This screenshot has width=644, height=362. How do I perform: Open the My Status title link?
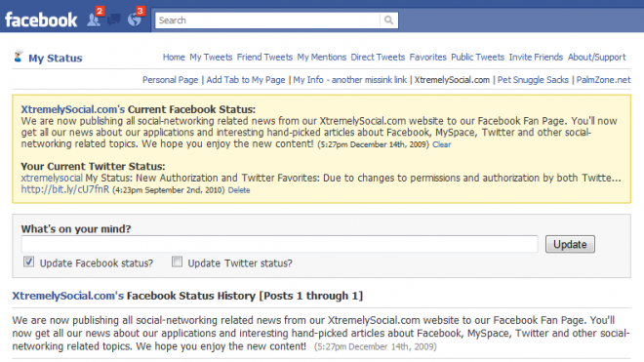pyautogui.click(x=55, y=58)
